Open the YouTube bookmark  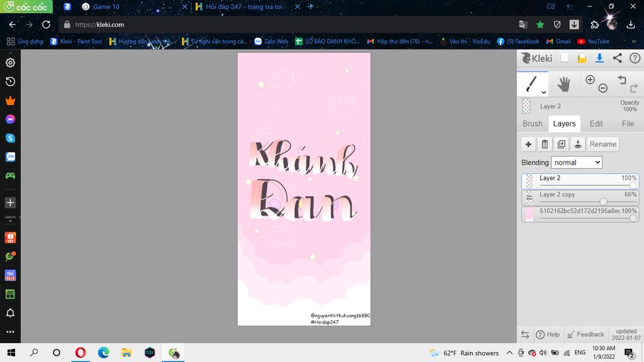click(x=594, y=41)
